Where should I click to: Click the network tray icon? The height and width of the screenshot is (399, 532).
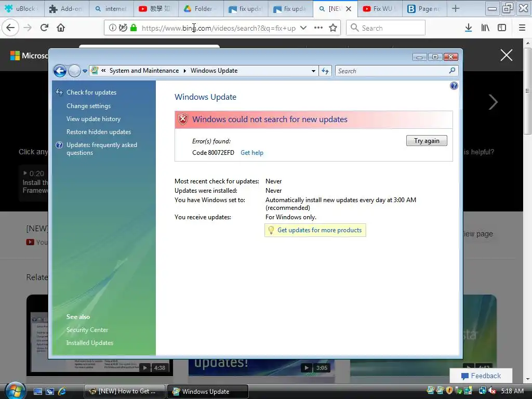pos(482,391)
